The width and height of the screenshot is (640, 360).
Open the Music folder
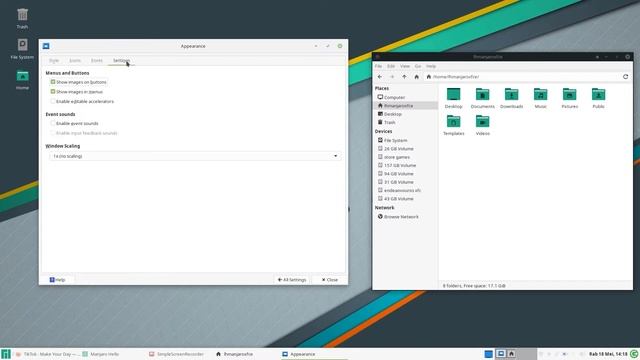(x=540, y=98)
